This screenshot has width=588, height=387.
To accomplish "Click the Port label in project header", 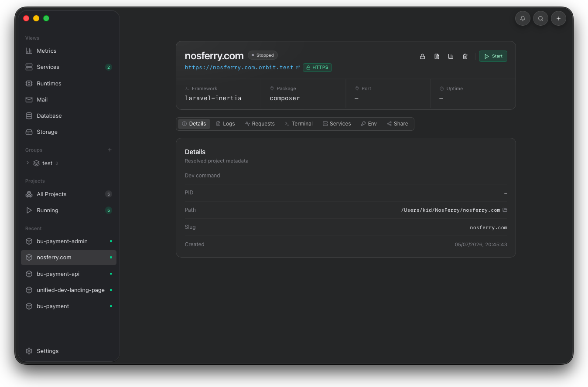I will (x=366, y=88).
